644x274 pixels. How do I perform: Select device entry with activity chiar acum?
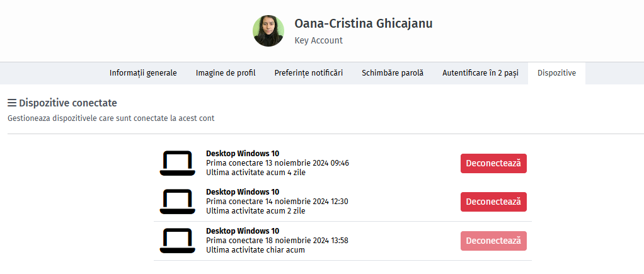click(343, 241)
